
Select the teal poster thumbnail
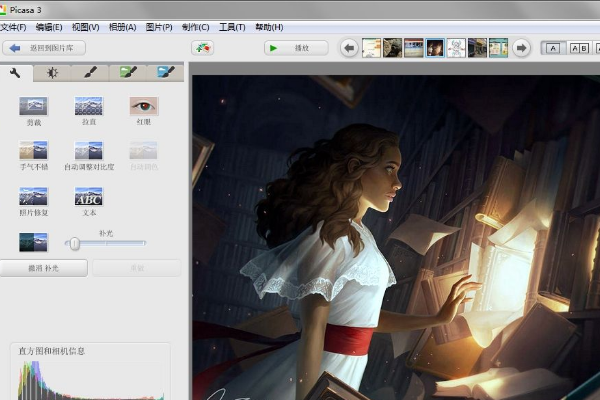coord(498,48)
